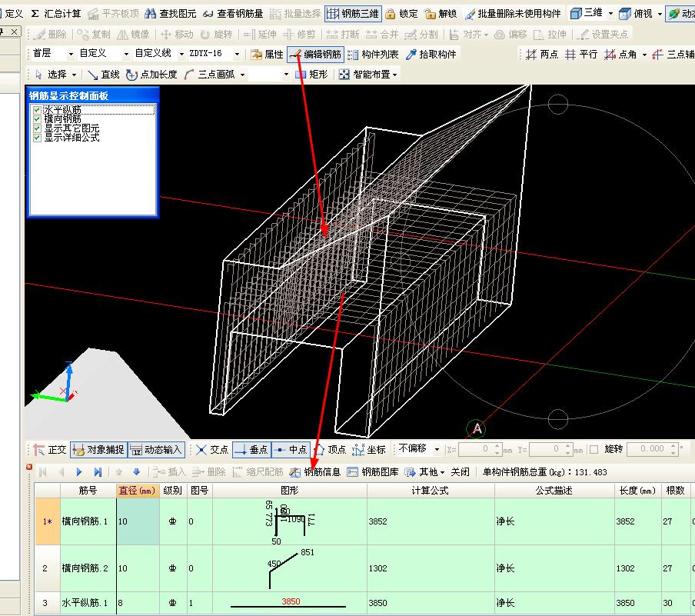
Task: Toggle 正交 orthogonal mode
Action: 50,450
